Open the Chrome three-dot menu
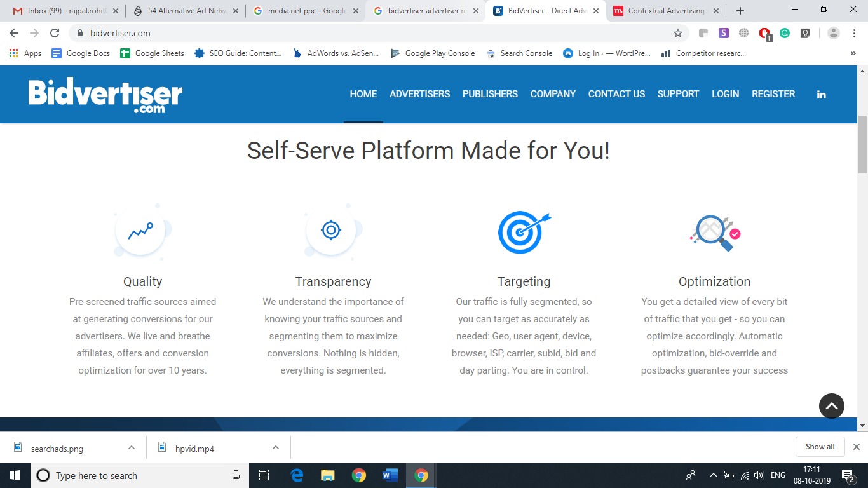868x488 pixels. click(854, 33)
